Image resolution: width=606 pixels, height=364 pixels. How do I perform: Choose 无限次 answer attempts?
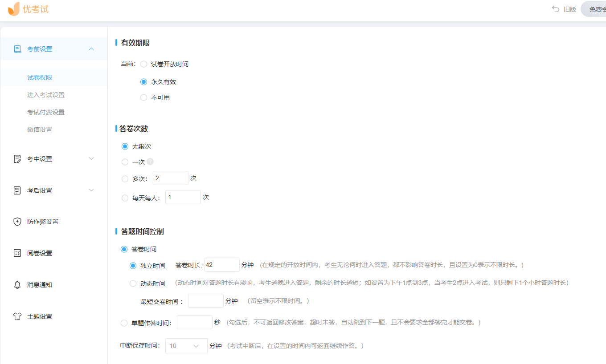click(x=125, y=146)
